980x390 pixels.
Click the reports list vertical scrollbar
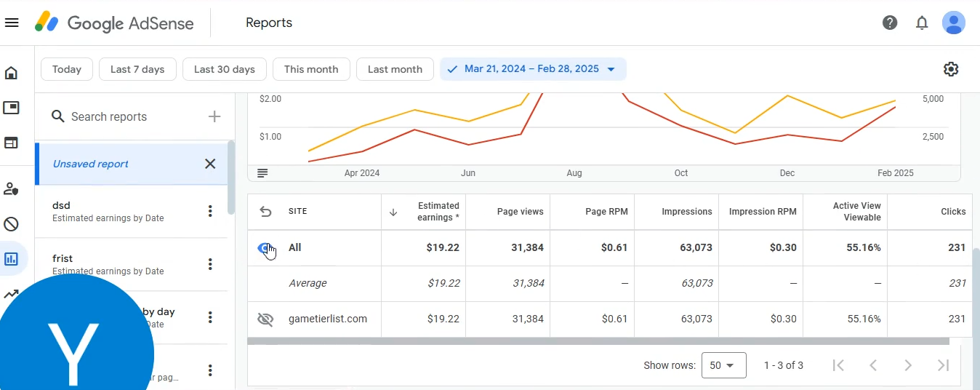231,178
